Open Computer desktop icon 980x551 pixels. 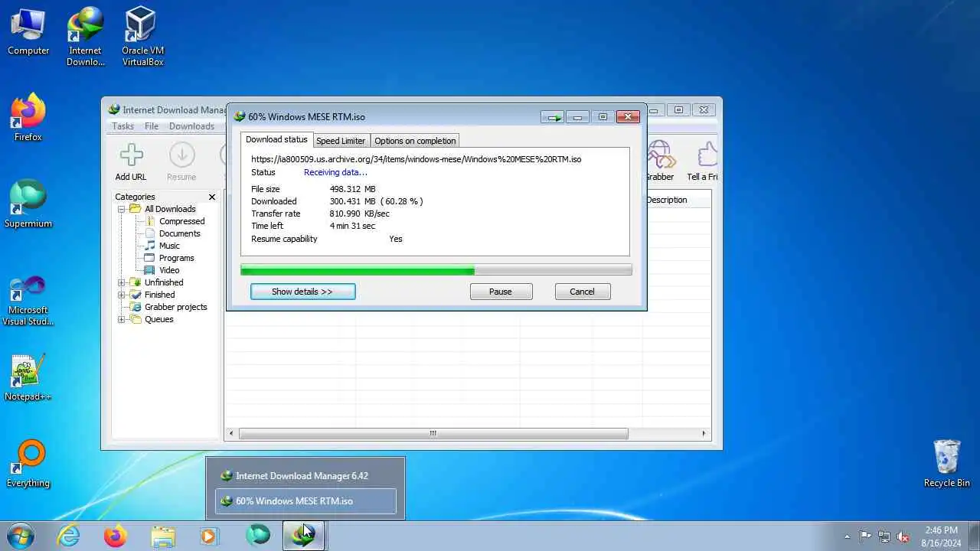(x=28, y=31)
